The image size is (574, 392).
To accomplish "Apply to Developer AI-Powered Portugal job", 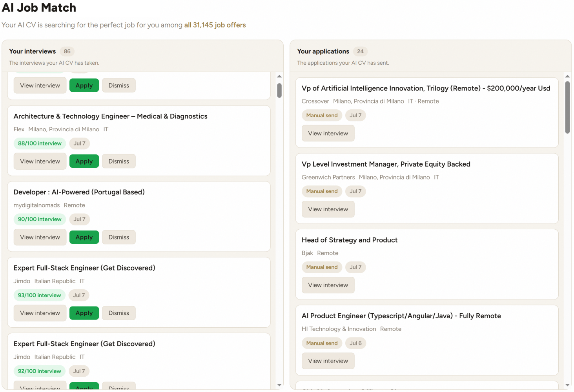I will (x=84, y=237).
